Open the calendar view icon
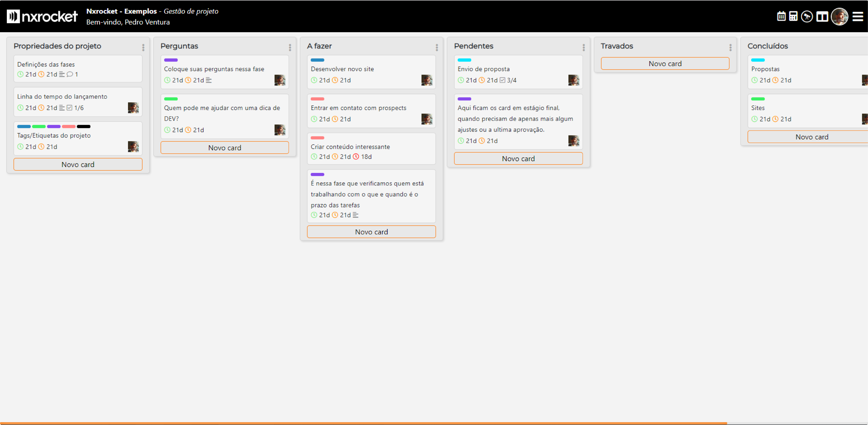868x425 pixels. pos(781,16)
